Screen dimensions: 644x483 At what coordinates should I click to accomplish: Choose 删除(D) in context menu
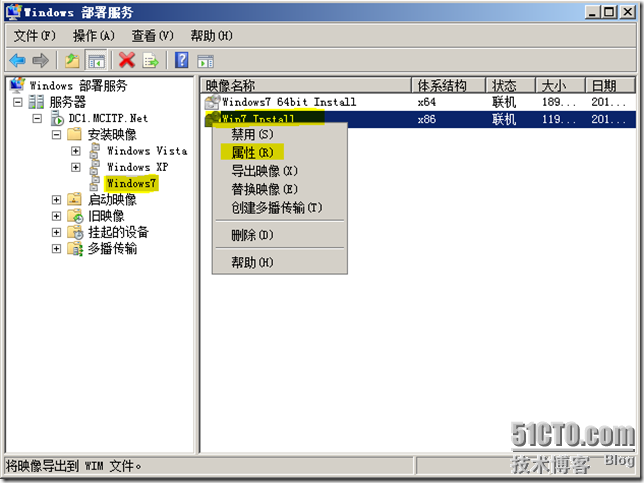coord(279,235)
